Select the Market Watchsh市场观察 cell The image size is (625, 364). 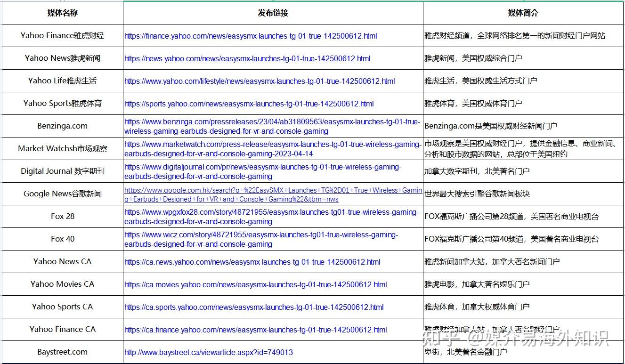63,148
